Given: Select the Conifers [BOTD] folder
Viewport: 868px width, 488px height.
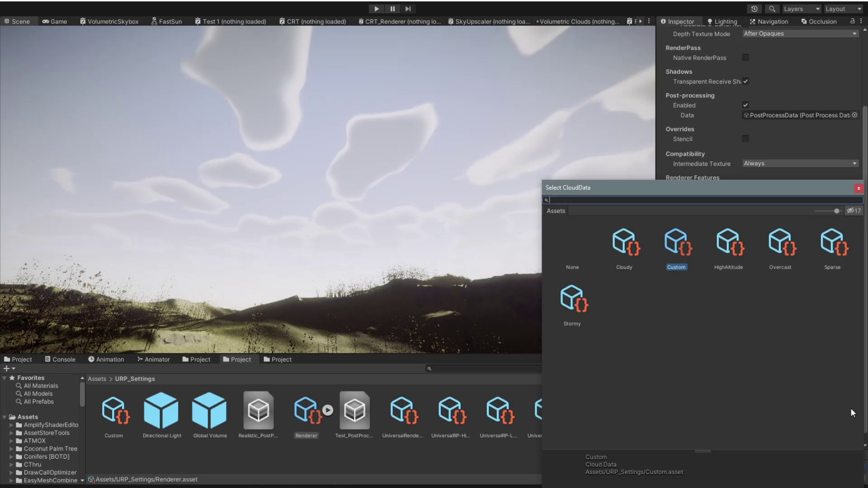Looking at the screenshot, I should (x=46, y=456).
